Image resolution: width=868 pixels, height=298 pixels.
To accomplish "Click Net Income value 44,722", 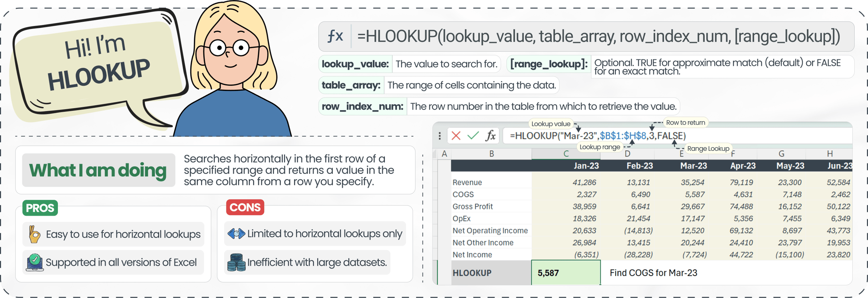I will [741, 255].
